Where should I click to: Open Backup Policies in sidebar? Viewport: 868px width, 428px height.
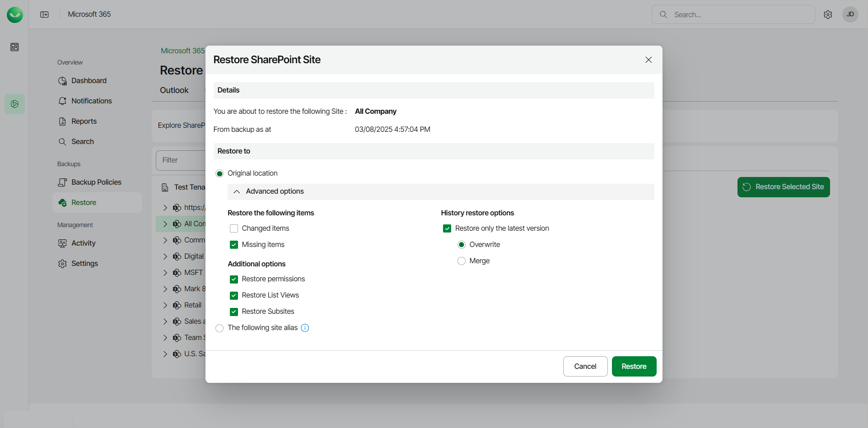pos(96,182)
